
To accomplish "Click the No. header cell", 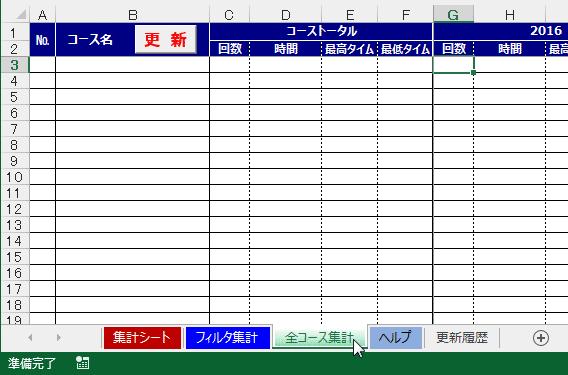I will (x=42, y=39).
